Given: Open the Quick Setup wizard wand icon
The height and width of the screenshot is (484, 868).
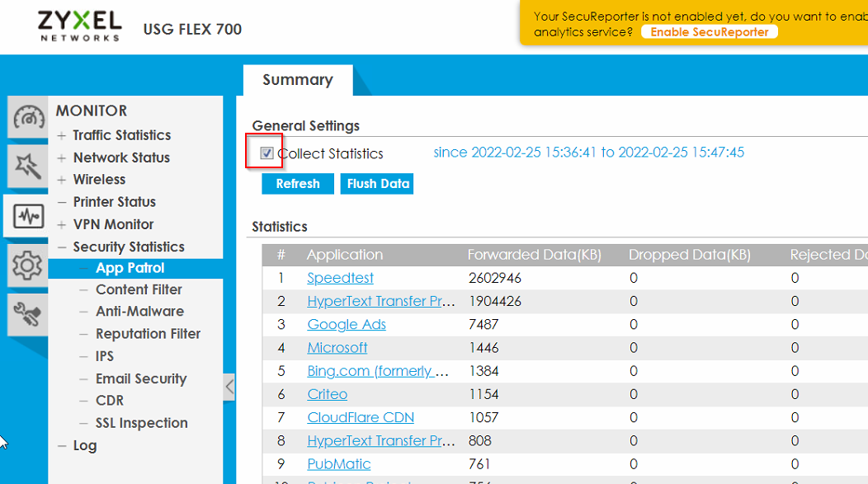Looking at the screenshot, I should (29, 167).
